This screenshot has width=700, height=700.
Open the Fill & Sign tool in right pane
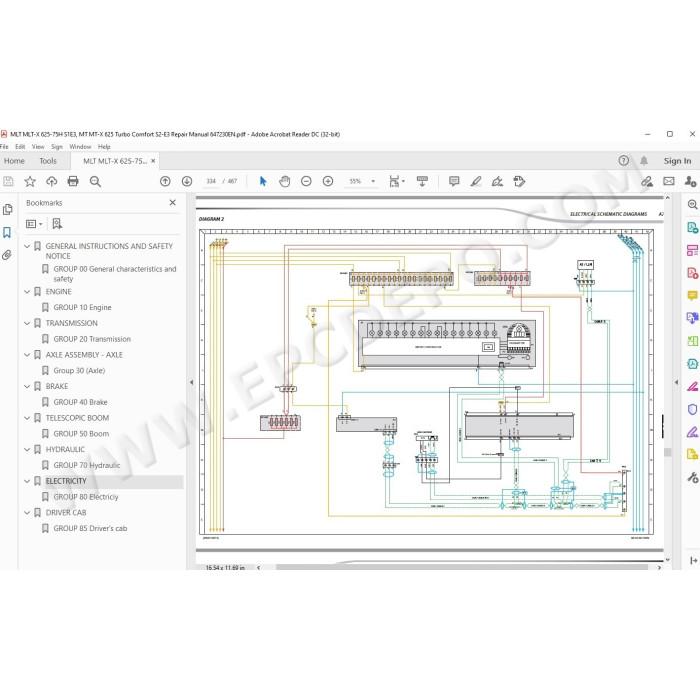692,432
